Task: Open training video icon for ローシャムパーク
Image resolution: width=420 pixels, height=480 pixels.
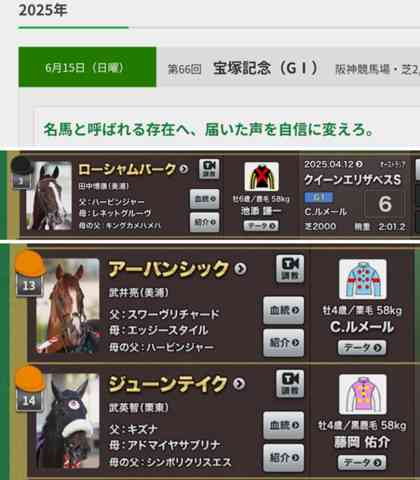Action: coord(209,169)
